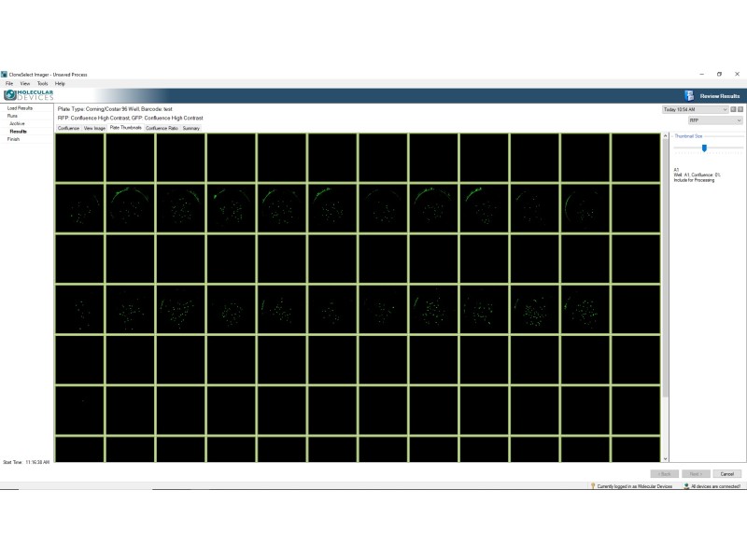Screen dimensions: 747x560
Task: Open the RFP channel dropdown
Action: (x=715, y=120)
